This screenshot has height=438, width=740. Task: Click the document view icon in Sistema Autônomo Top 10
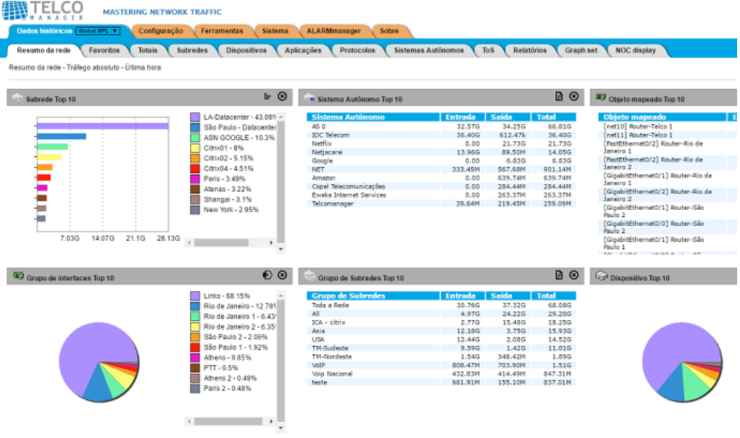click(x=559, y=96)
